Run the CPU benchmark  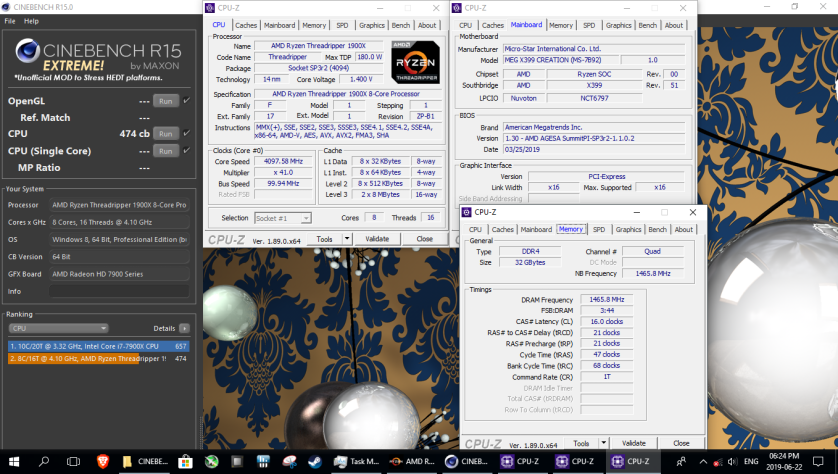166,134
